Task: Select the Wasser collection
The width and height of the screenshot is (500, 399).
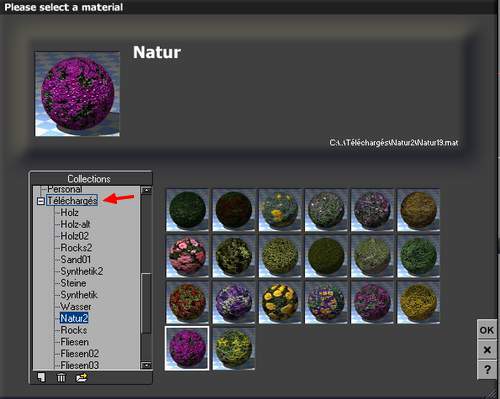Action: [76, 306]
